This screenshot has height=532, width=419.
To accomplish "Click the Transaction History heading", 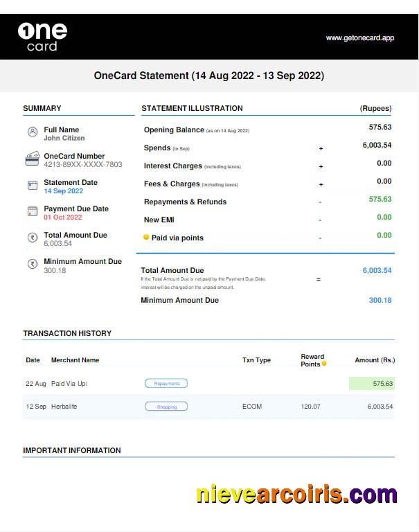I will pos(67,333).
